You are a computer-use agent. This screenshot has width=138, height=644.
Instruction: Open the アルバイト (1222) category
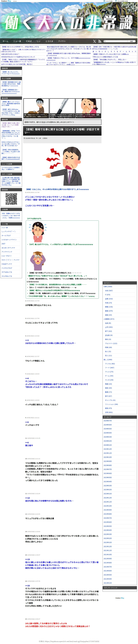pos(111,343)
